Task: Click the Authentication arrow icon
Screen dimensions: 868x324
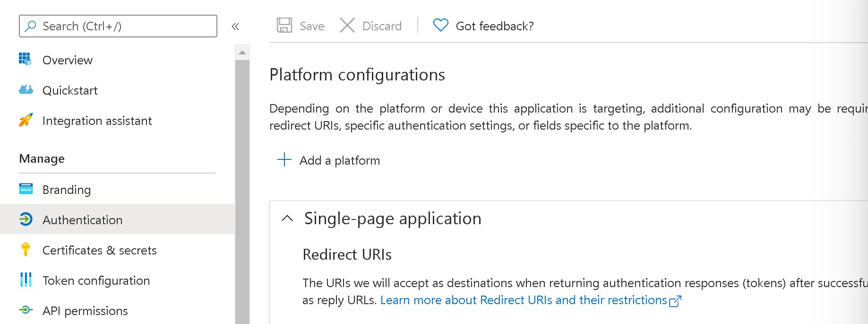Action: pos(26,219)
